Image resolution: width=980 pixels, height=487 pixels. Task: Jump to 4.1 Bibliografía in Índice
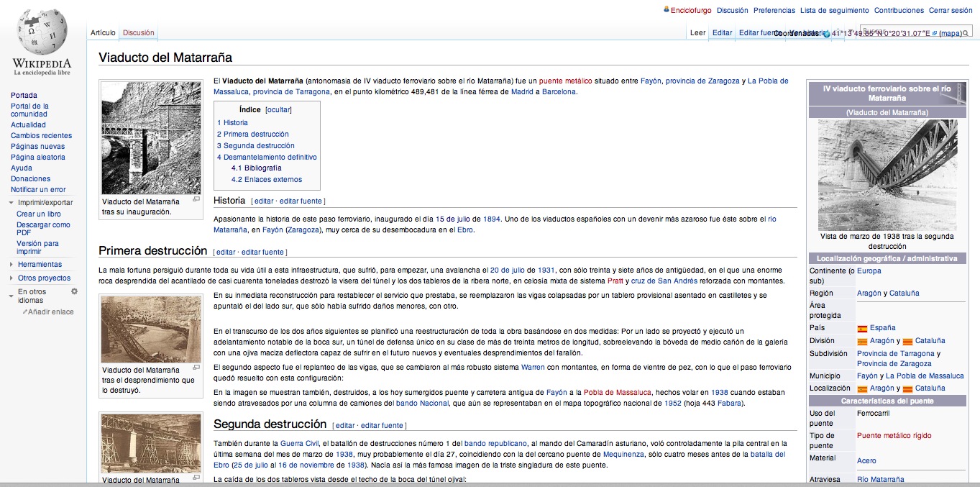point(257,168)
